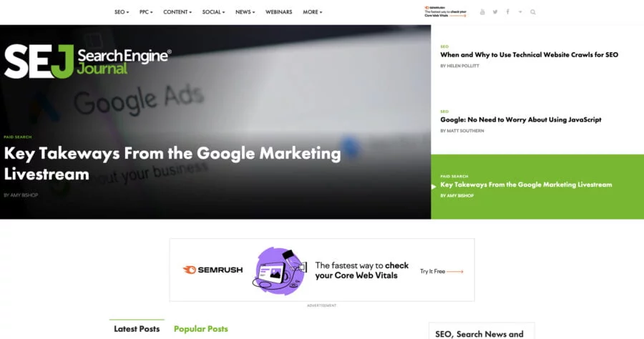Select the Latest Posts tab

coord(137,329)
